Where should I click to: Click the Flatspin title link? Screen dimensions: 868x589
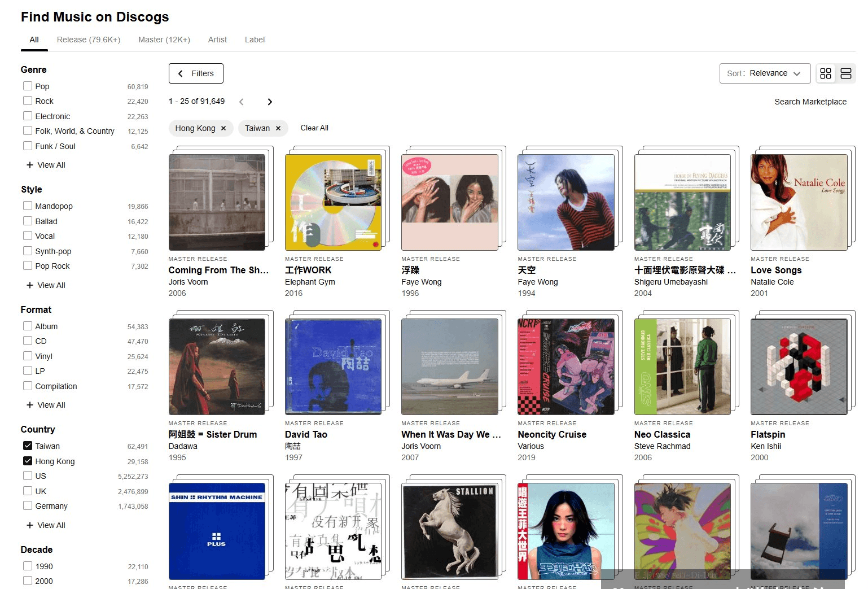768,434
